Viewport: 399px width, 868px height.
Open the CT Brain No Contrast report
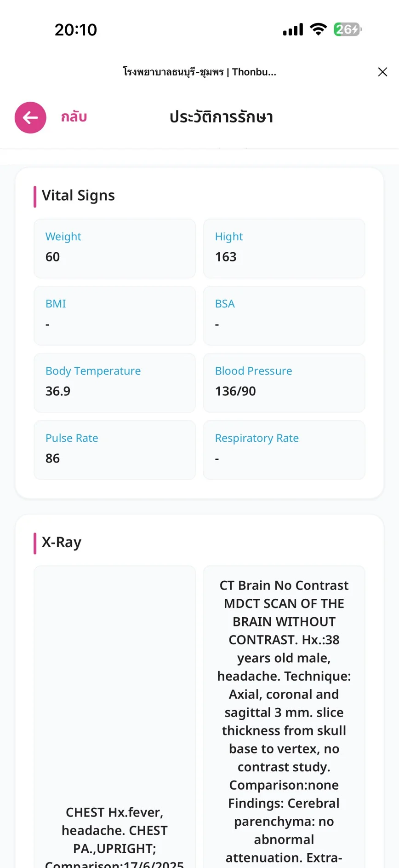pyautogui.click(x=284, y=717)
